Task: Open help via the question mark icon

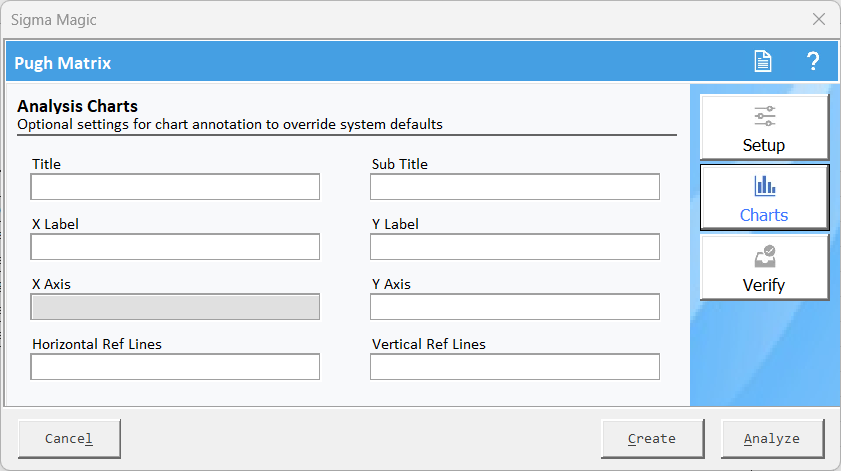Action: (x=813, y=61)
